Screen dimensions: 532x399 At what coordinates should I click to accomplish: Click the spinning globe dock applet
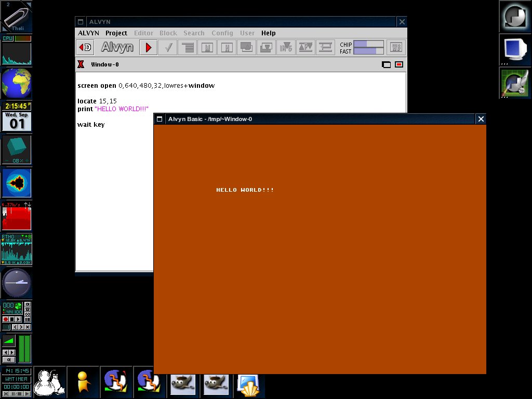pos(16,83)
